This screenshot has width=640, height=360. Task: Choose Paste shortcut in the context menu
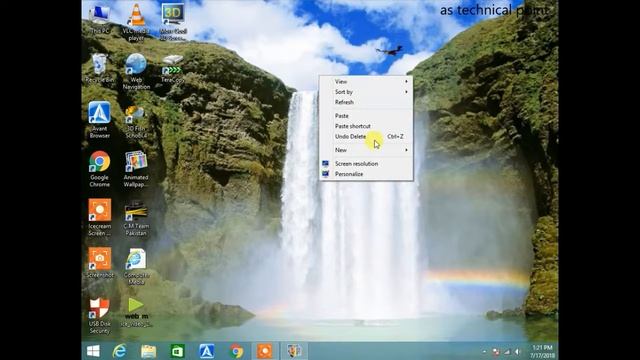tap(366, 126)
